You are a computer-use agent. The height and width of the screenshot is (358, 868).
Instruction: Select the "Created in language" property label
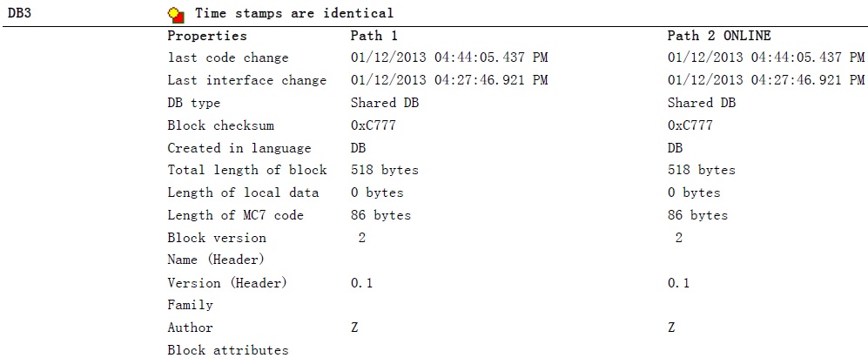pyautogui.click(x=239, y=148)
